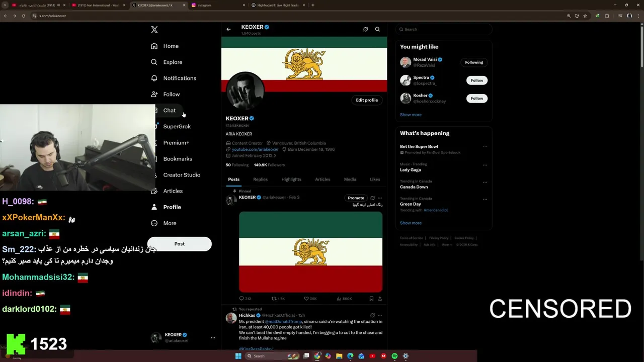
Task: Switch to the Instagram browser tab
Action: (219, 5)
